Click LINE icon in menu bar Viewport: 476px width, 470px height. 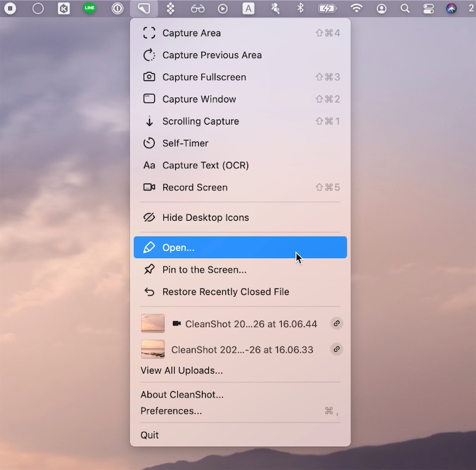tap(89, 8)
